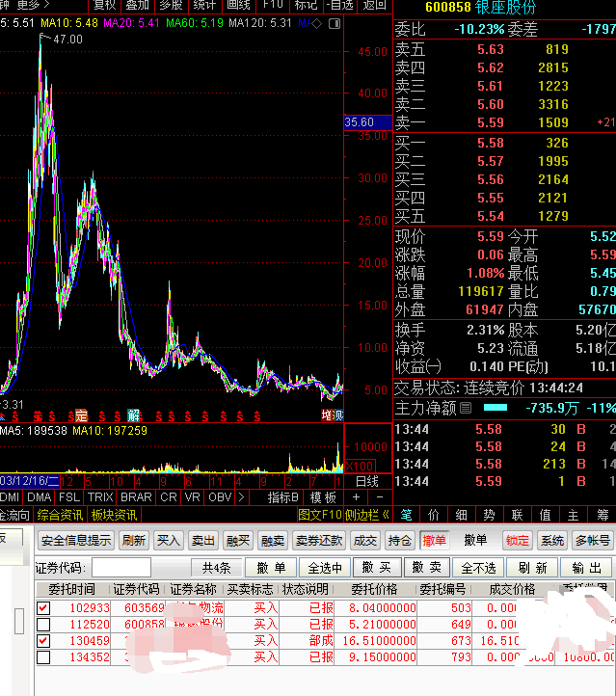Open 图文F10 page
This screenshot has width=616, height=696.
click(319, 515)
